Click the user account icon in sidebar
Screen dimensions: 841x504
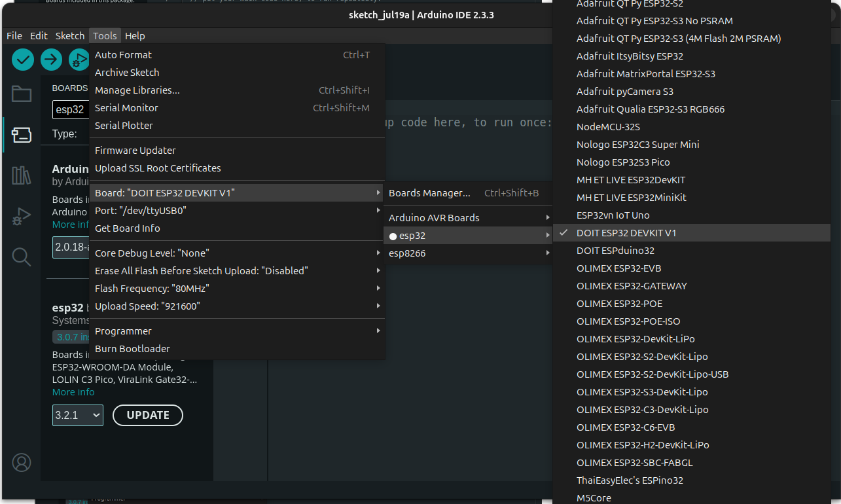(x=22, y=463)
